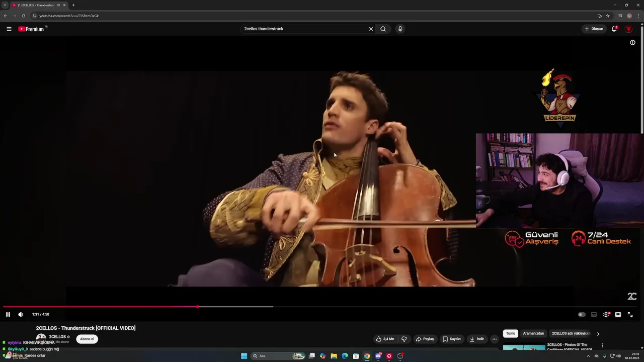
Task: Seek on the red progress bar
Action: [x=101, y=306]
